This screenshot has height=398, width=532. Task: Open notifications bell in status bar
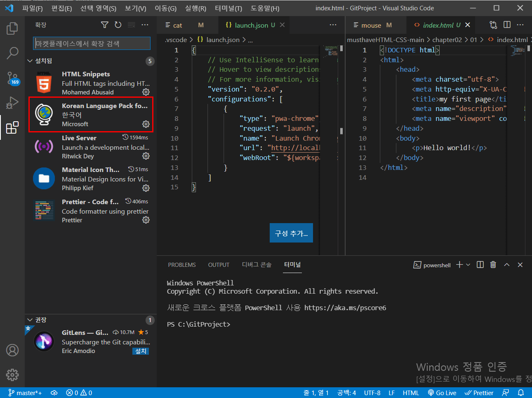(521, 393)
